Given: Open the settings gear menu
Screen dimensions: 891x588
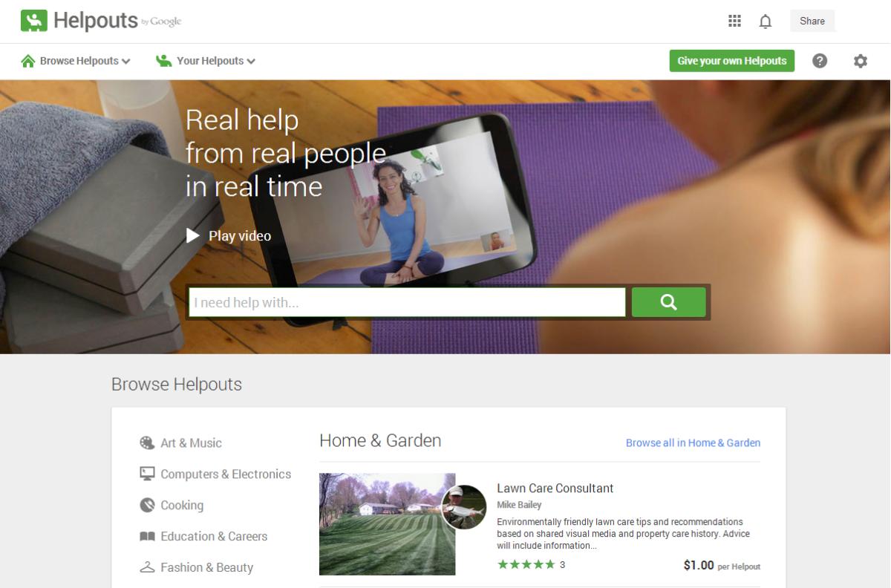Looking at the screenshot, I should (x=860, y=61).
